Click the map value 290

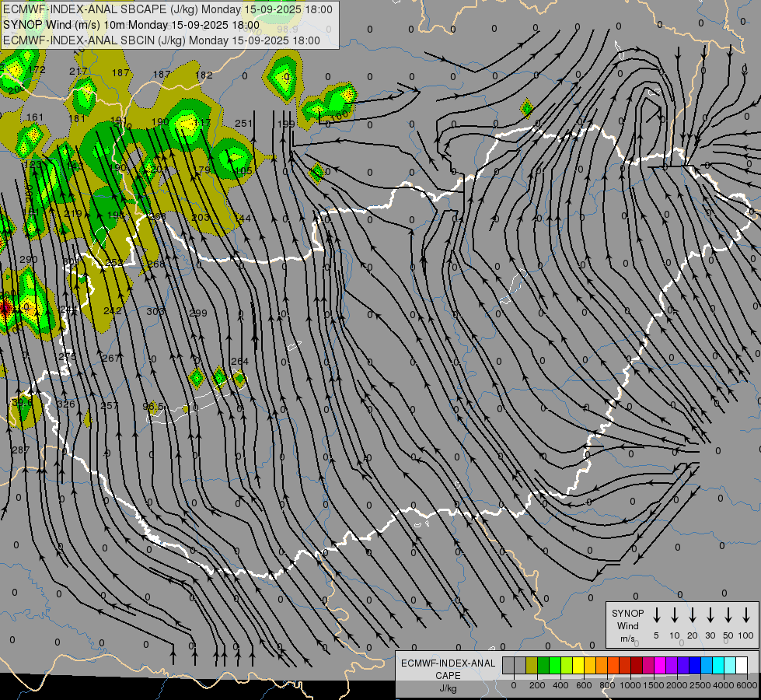[x=29, y=259]
